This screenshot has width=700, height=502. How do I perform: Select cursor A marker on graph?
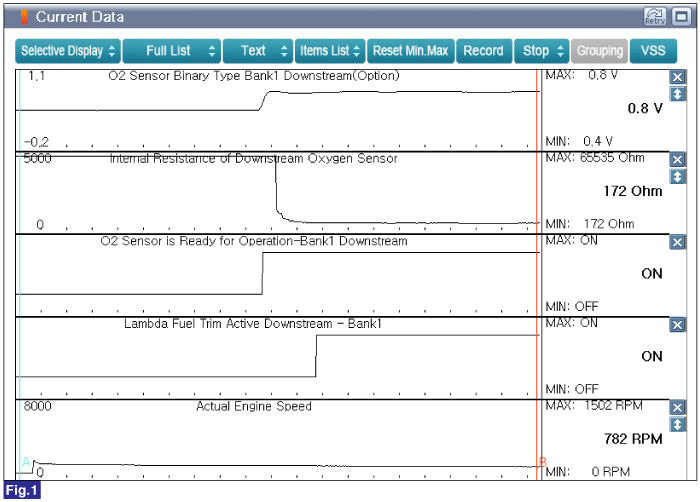click(26, 462)
